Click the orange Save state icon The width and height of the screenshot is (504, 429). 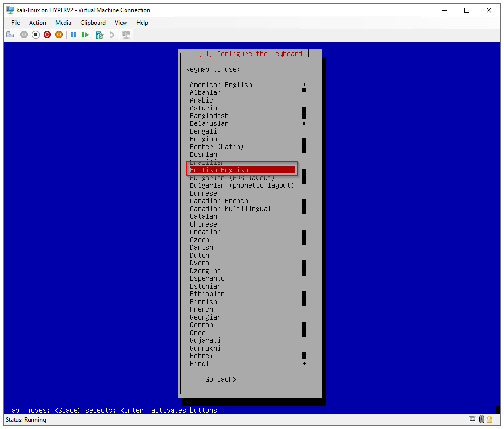[x=59, y=35]
